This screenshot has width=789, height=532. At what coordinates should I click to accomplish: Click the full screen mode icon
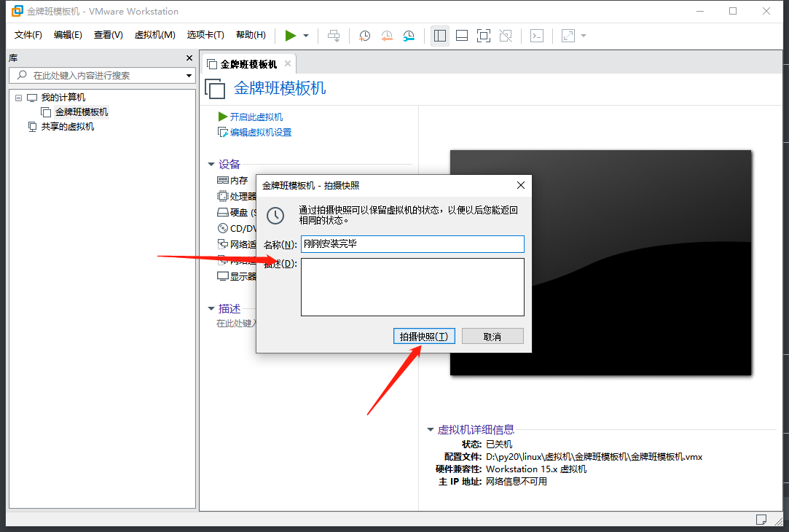(x=484, y=36)
